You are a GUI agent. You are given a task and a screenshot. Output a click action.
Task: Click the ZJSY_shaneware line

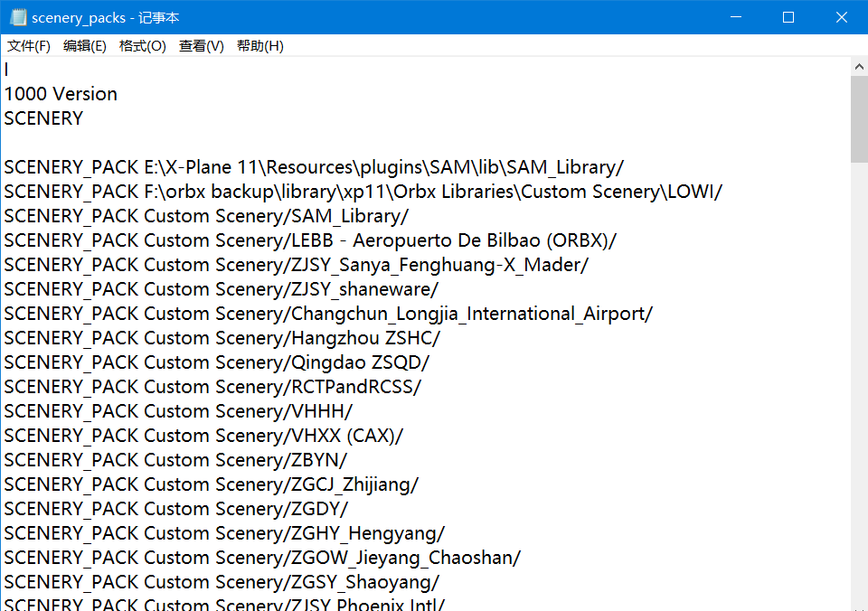tap(222, 289)
